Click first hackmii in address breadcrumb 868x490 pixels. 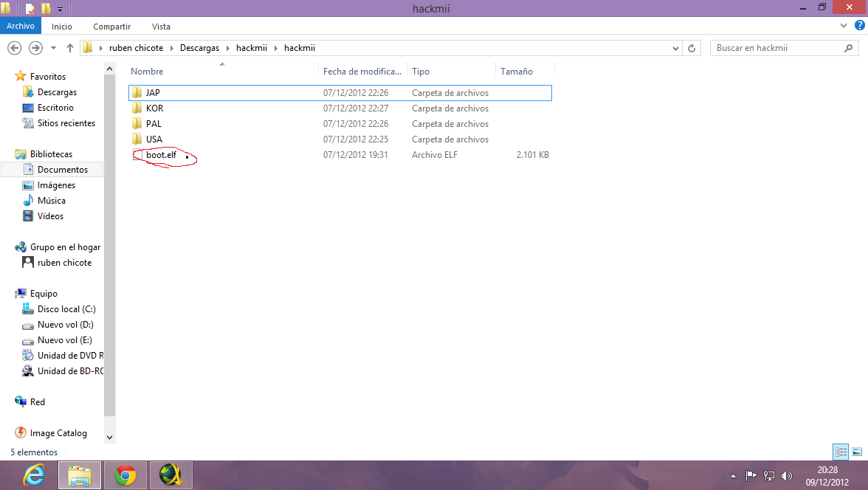pyautogui.click(x=251, y=48)
